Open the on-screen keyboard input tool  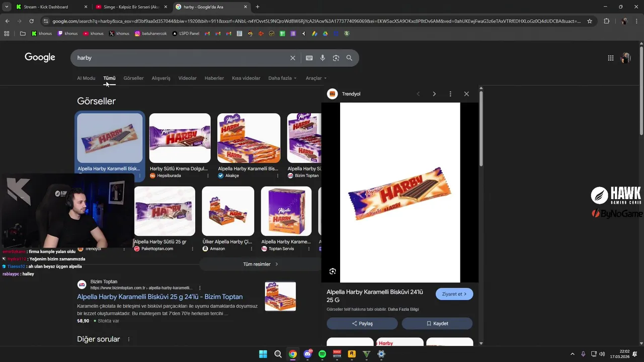[x=309, y=58]
